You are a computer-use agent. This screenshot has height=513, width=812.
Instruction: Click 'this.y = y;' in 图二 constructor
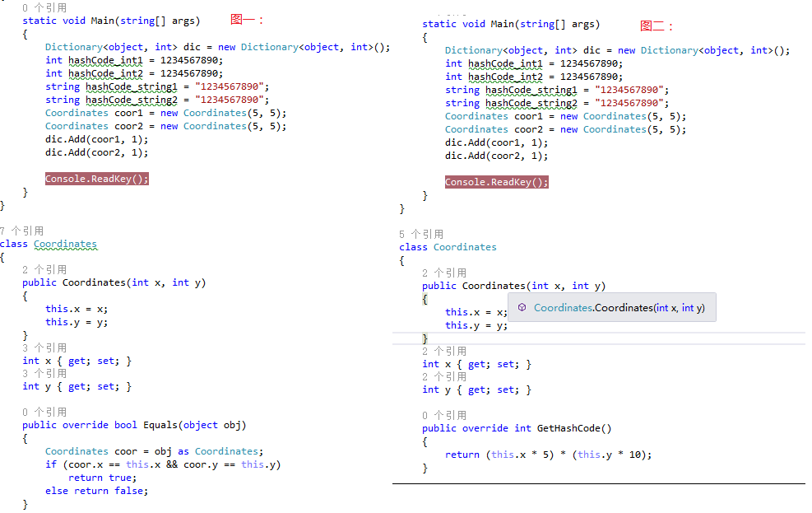pos(476,325)
